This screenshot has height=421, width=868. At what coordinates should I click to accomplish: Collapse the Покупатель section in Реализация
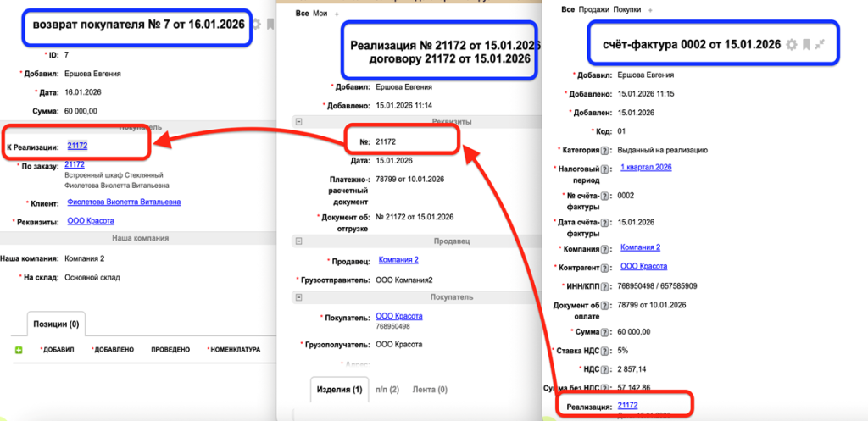pos(298,297)
